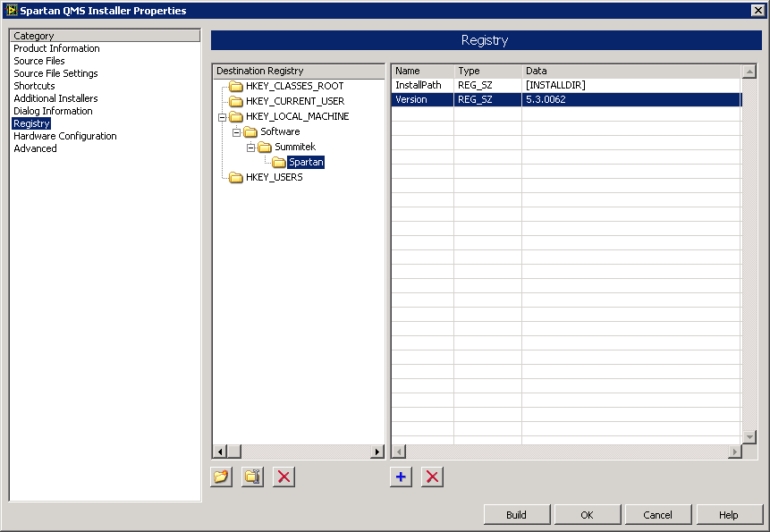Collapse the HKEY_LOCAL_MACHINE tree node
The image size is (770, 532).
pyautogui.click(x=222, y=117)
